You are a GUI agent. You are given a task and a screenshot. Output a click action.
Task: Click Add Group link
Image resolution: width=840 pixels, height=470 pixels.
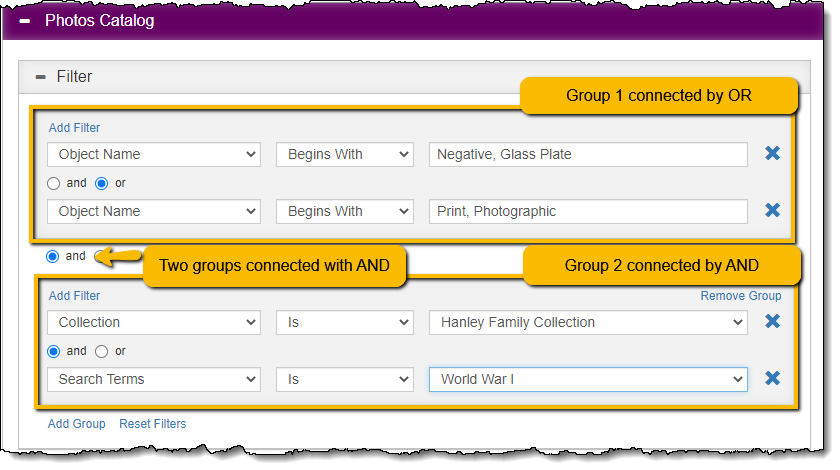[77, 423]
